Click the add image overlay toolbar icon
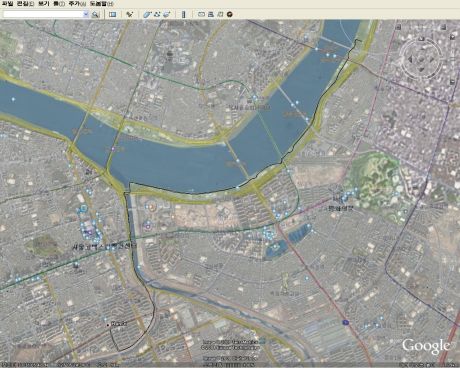This screenshot has width=460, height=368. [x=167, y=14]
